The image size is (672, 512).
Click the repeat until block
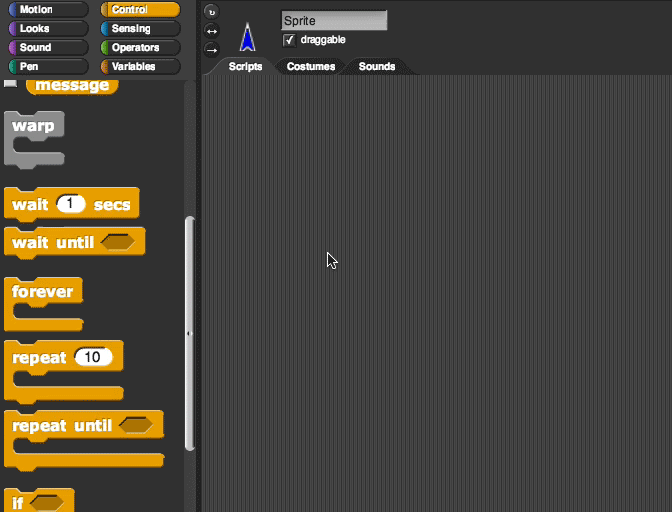[x=61, y=426]
